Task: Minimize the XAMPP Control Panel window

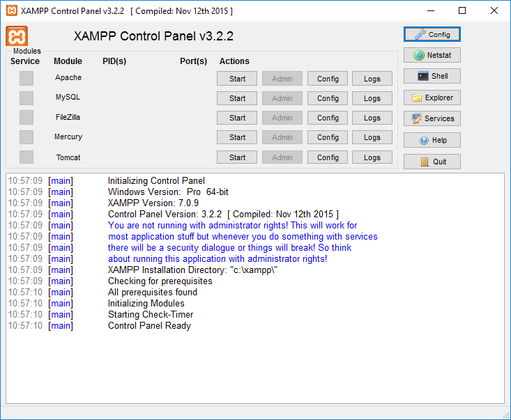Action: pyautogui.click(x=431, y=10)
